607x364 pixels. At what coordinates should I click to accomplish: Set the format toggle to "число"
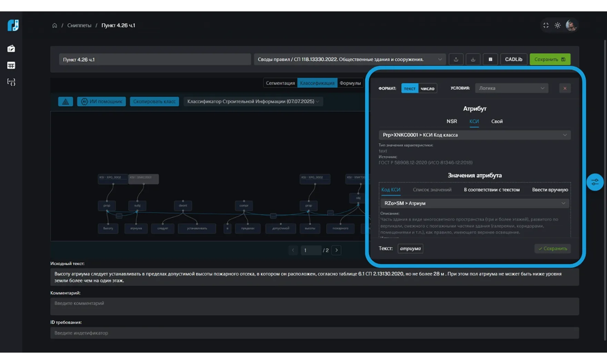pyautogui.click(x=428, y=89)
